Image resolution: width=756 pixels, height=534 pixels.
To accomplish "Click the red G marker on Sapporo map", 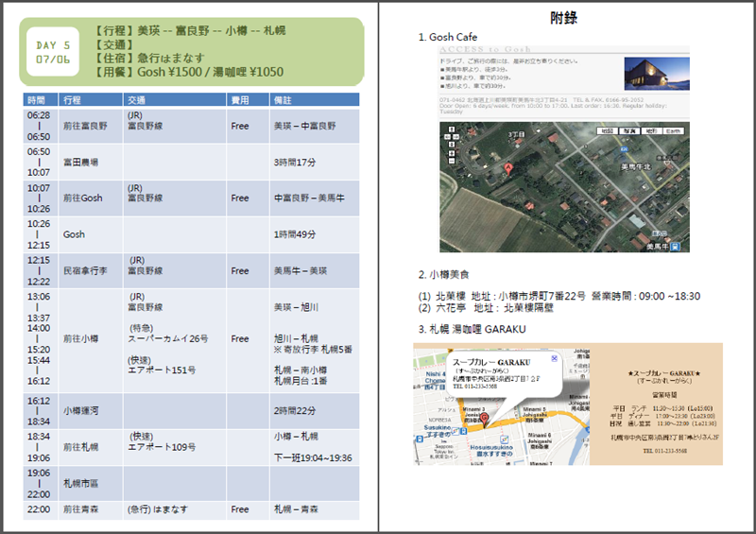I will [x=484, y=421].
